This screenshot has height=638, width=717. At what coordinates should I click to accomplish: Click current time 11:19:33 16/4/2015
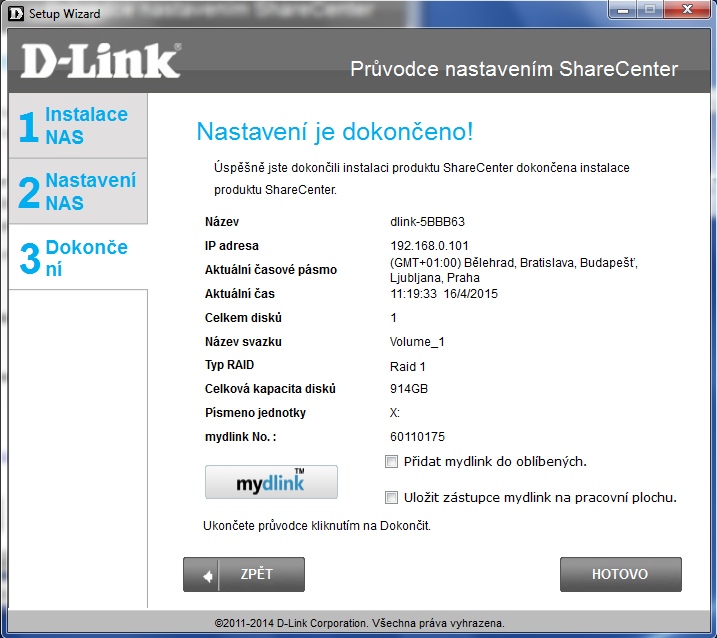click(x=444, y=294)
